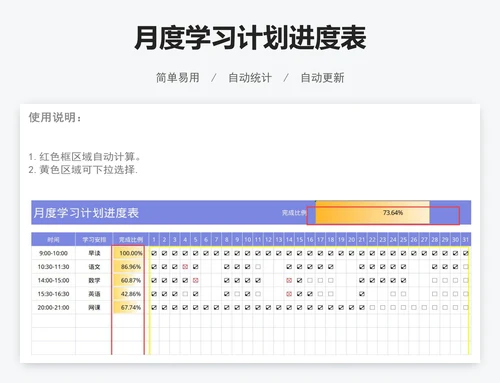Check the empty 英语 box under day 9

pos(237,294)
